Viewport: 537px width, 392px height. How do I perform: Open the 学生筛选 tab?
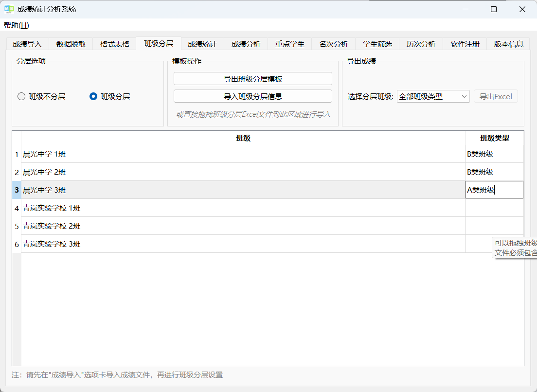tap(377, 44)
